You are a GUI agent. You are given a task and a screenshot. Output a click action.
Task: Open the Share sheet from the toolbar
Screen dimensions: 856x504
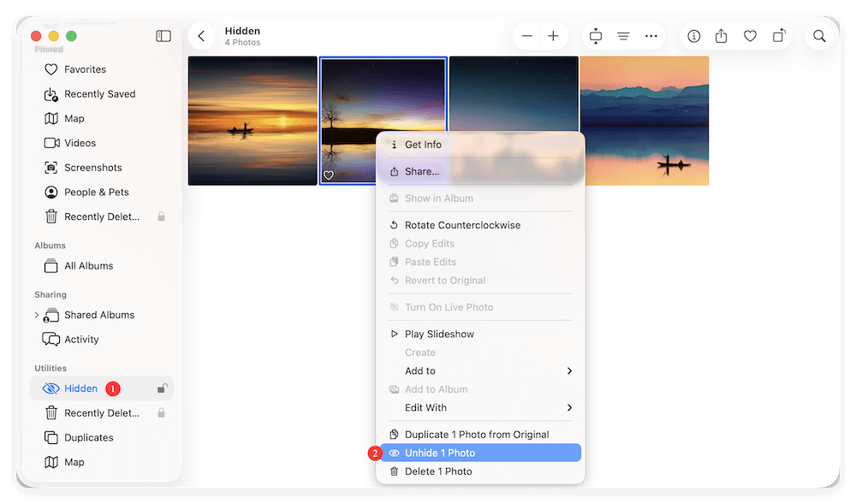click(721, 36)
